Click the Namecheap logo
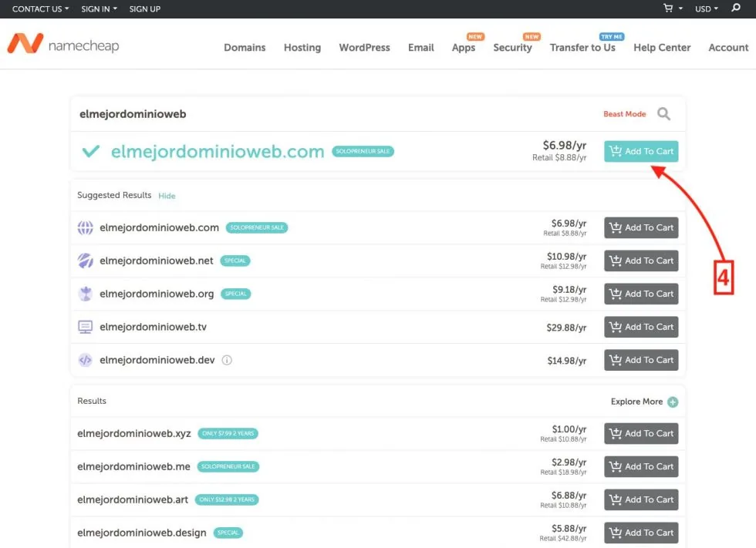The width and height of the screenshot is (756, 548). tap(63, 44)
